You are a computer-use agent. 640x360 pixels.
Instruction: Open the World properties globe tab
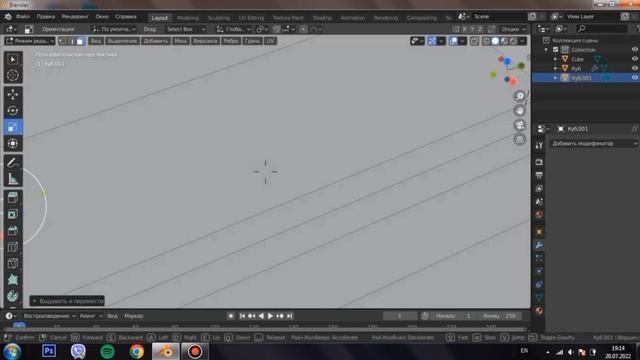click(539, 215)
